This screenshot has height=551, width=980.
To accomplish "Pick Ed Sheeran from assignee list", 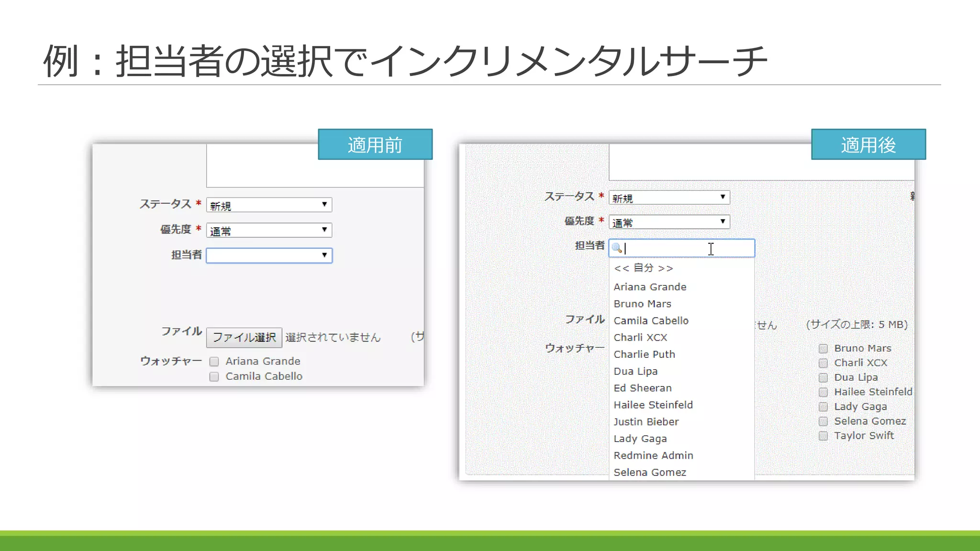I will tap(642, 388).
